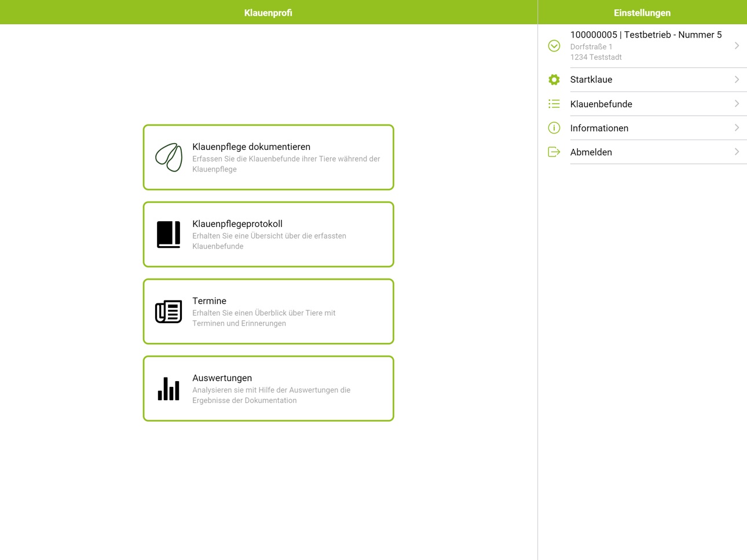
Task: Open Klauenpflege dokumentieren card title
Action: (251, 147)
